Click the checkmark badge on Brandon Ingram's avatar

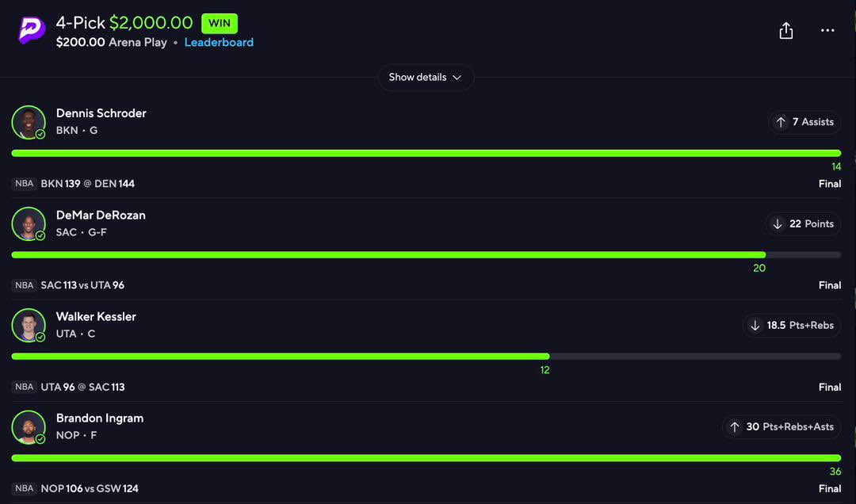coord(40,438)
